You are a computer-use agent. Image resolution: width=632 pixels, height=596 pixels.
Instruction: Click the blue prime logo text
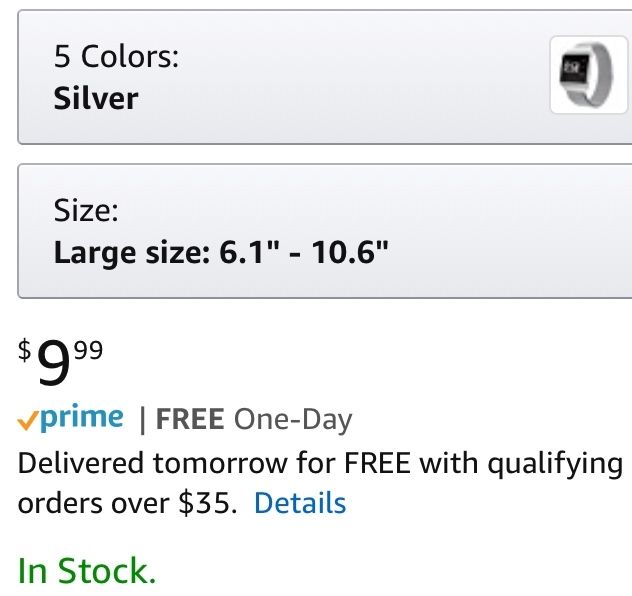(83, 418)
